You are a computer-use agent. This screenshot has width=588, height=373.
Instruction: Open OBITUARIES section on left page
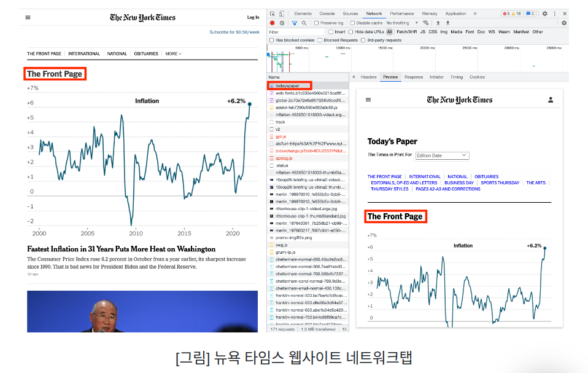pyautogui.click(x=146, y=53)
